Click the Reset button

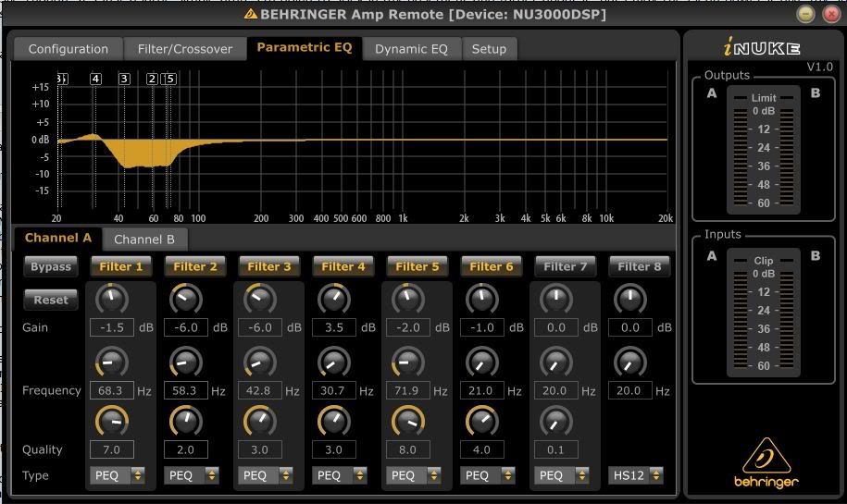click(51, 300)
